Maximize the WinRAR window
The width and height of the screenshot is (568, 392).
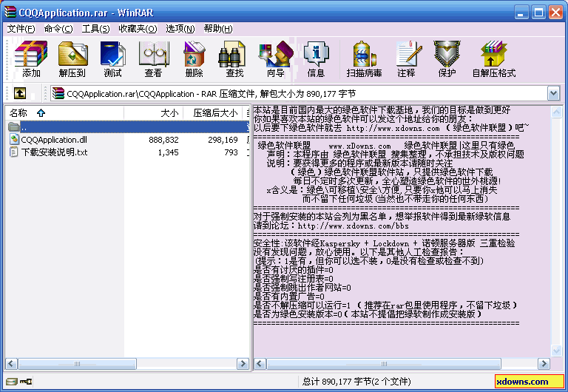[x=538, y=13]
